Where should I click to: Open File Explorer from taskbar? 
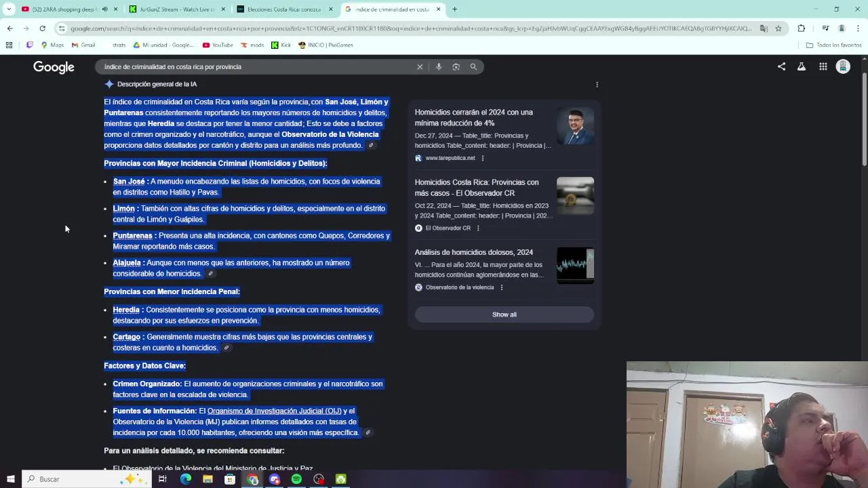[208, 479]
